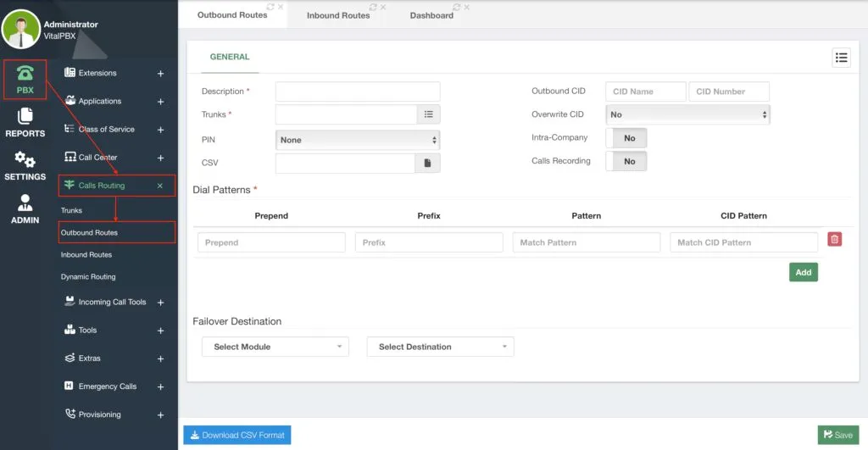Open the Overwrite CID dropdown
The image size is (868, 450).
tap(687, 114)
